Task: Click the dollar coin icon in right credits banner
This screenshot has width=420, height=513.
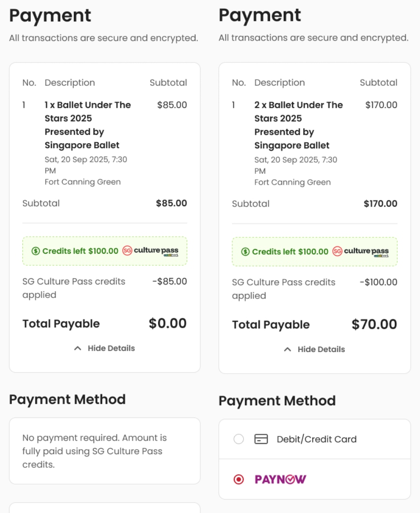Action: coord(245,252)
